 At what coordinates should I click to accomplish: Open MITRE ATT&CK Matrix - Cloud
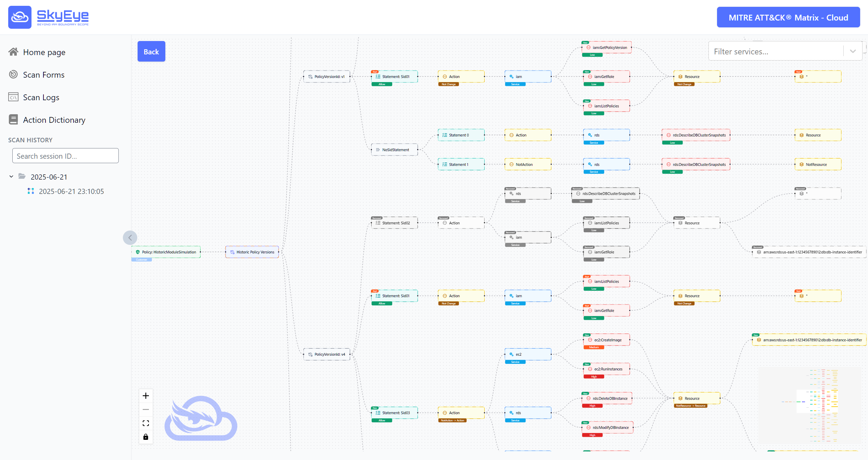(x=788, y=17)
